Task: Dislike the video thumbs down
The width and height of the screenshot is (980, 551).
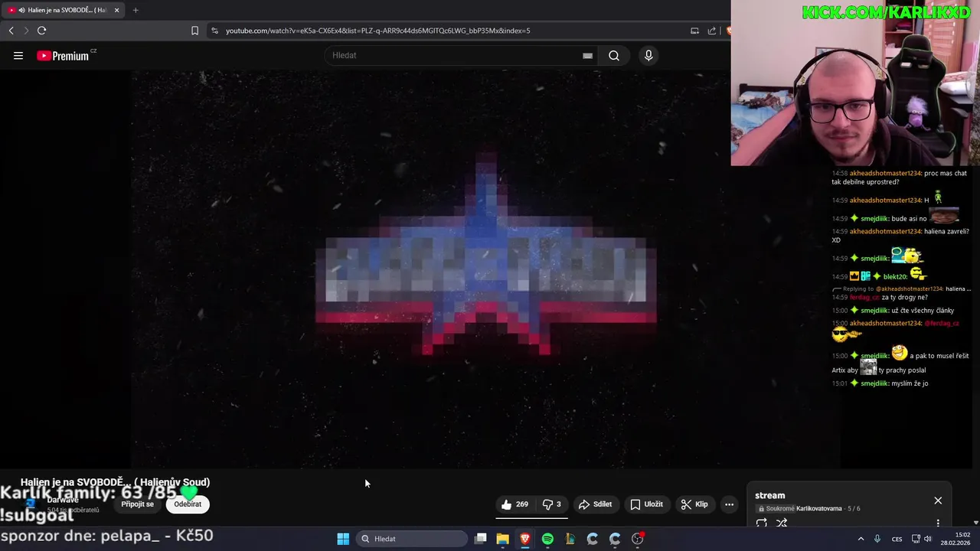Action: [551, 504]
